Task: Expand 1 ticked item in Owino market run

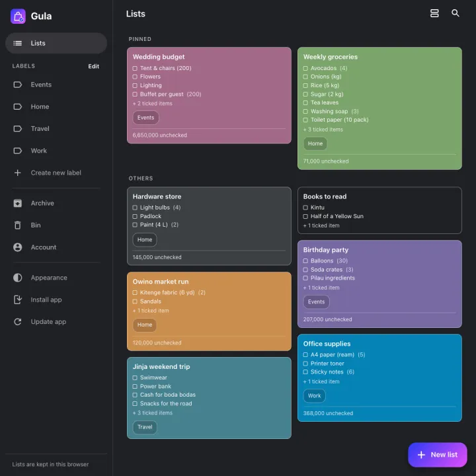Action: coord(151,311)
